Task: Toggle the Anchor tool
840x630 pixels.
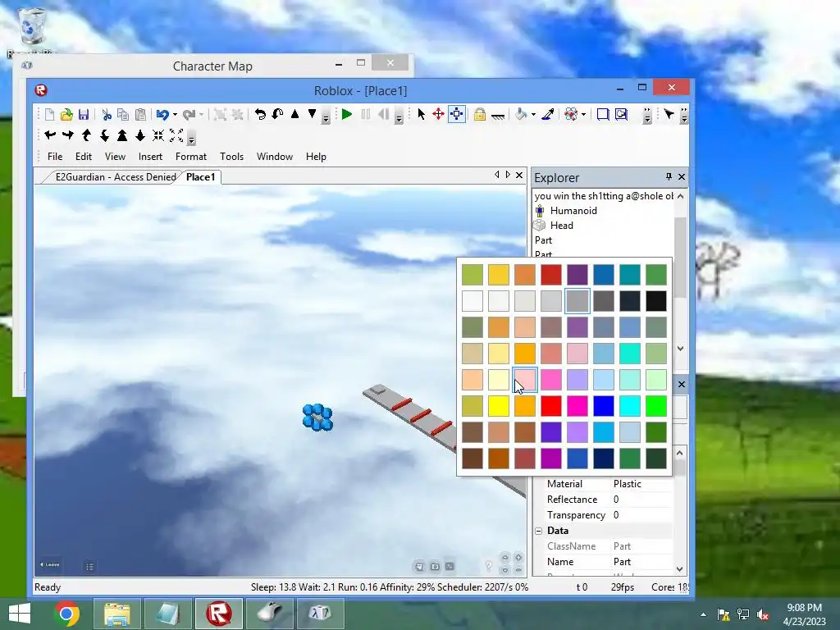Action: [498, 115]
